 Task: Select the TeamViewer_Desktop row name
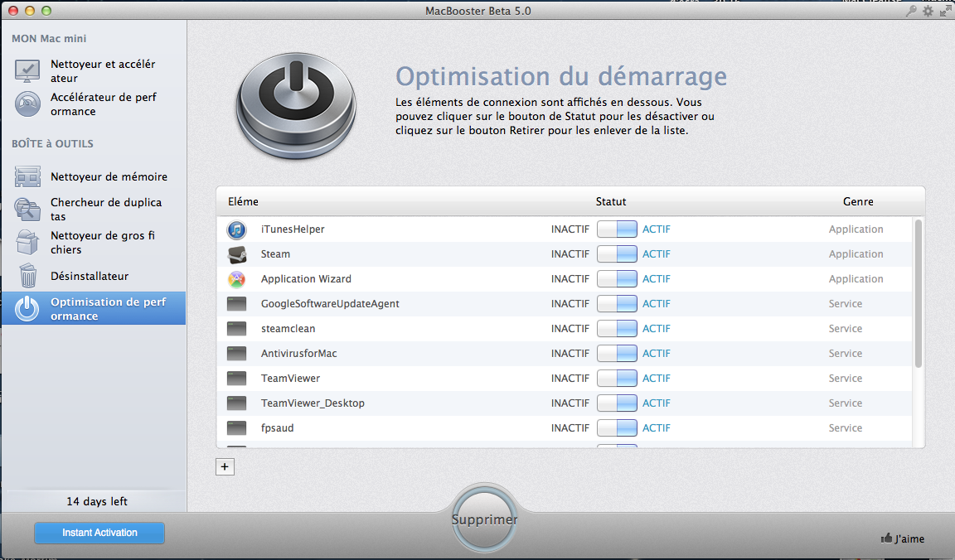click(313, 403)
